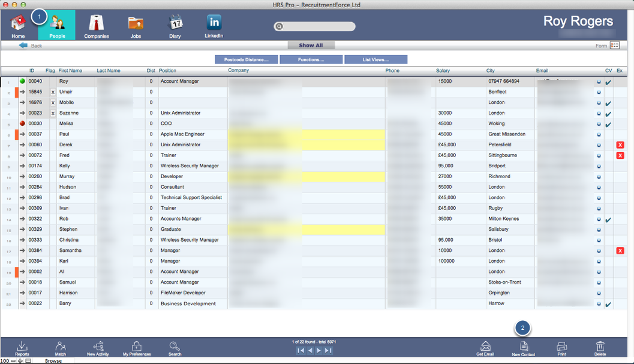Open record arrow for Suzanne
Viewport: 634px width, 364px height.
click(x=22, y=113)
